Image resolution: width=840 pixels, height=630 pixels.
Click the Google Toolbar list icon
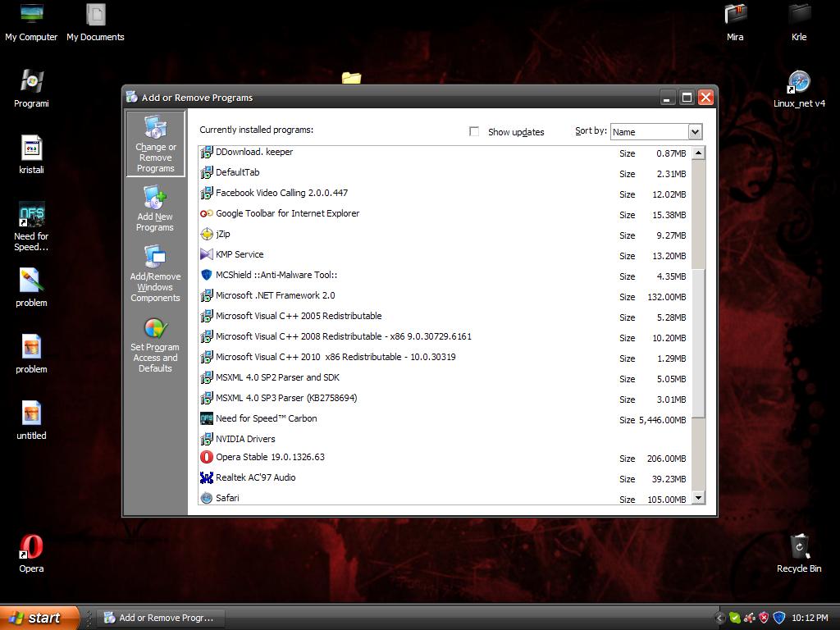click(207, 213)
